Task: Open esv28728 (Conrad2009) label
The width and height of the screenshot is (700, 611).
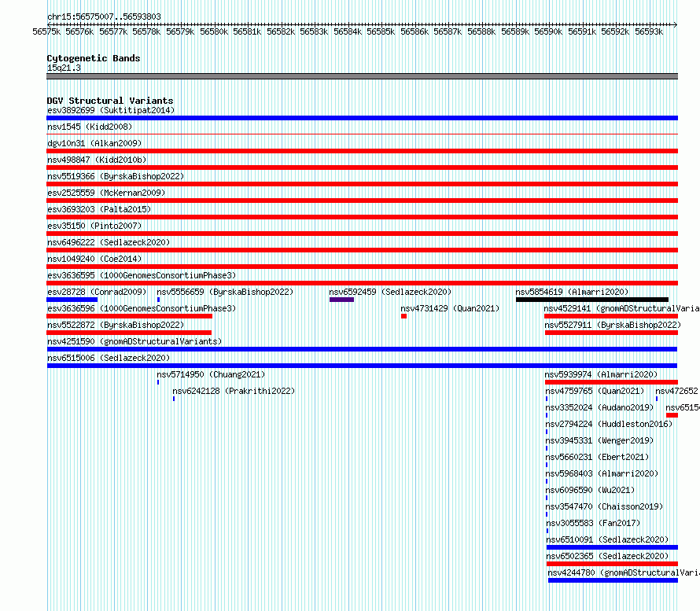Action: 97,292
